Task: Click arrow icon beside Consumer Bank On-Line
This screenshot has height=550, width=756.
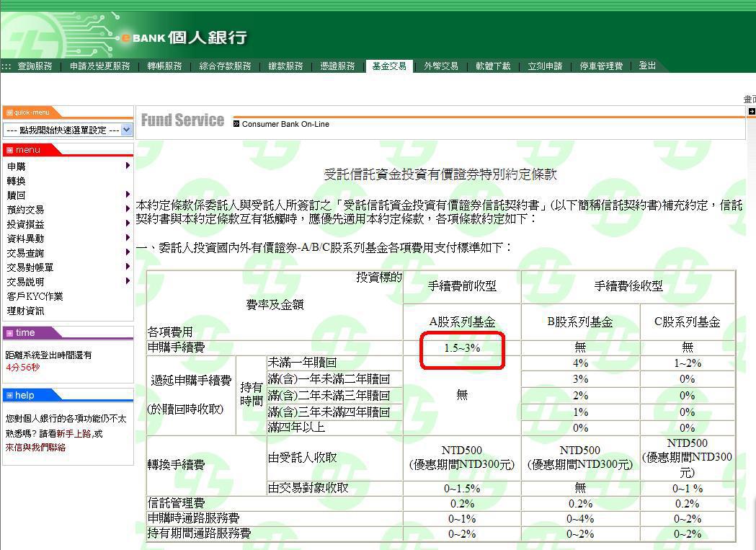Action: 236,124
